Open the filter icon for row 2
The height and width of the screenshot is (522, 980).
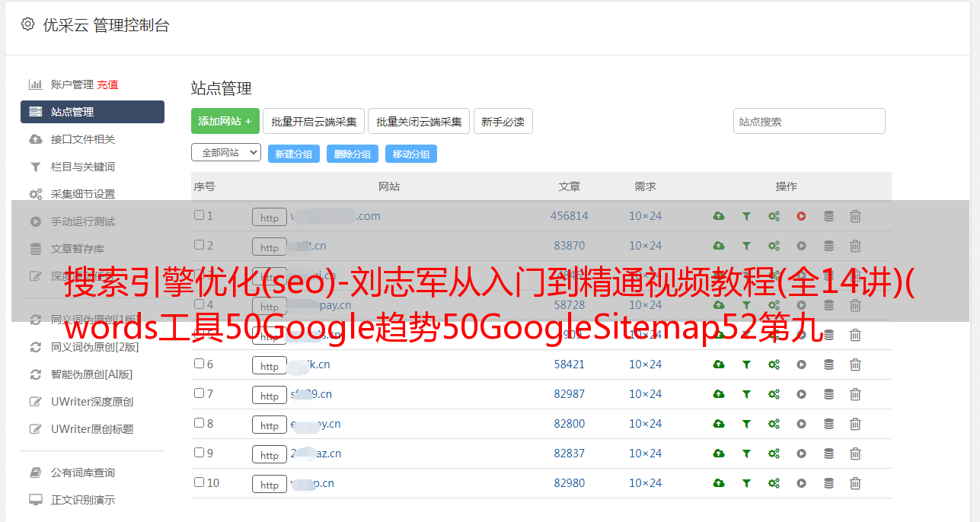click(746, 246)
